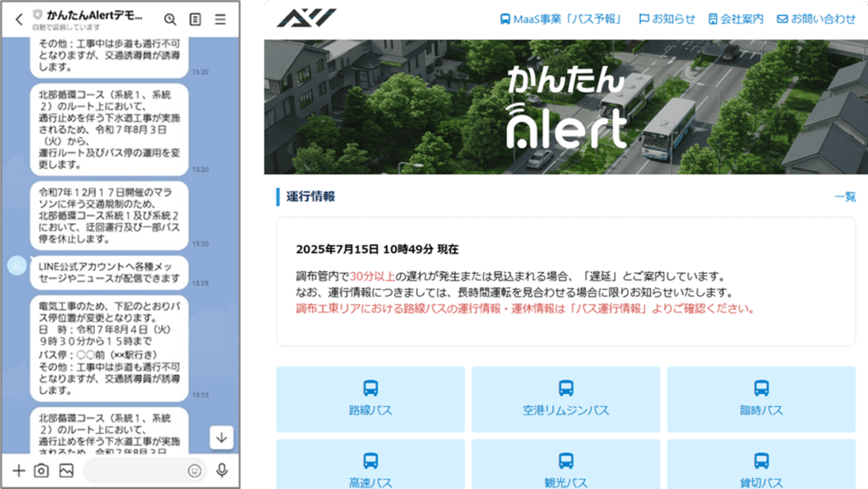Open the emoji sticker picker
The height and width of the screenshot is (489, 868).
[x=194, y=470]
